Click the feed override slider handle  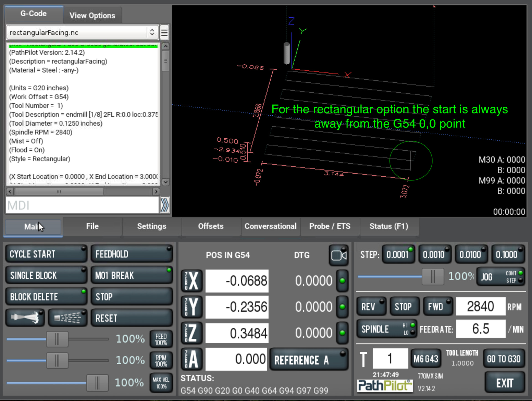(57, 339)
